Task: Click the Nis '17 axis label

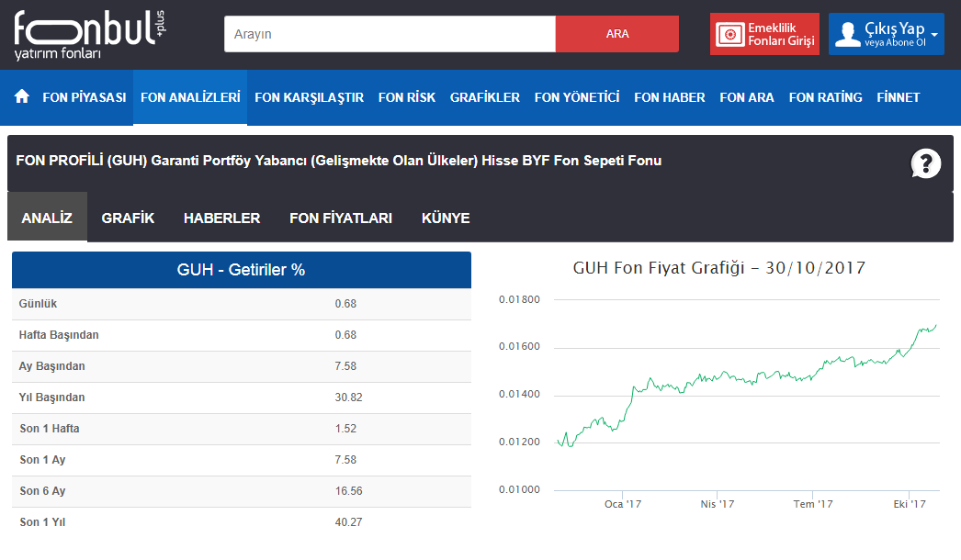Action: (x=717, y=504)
